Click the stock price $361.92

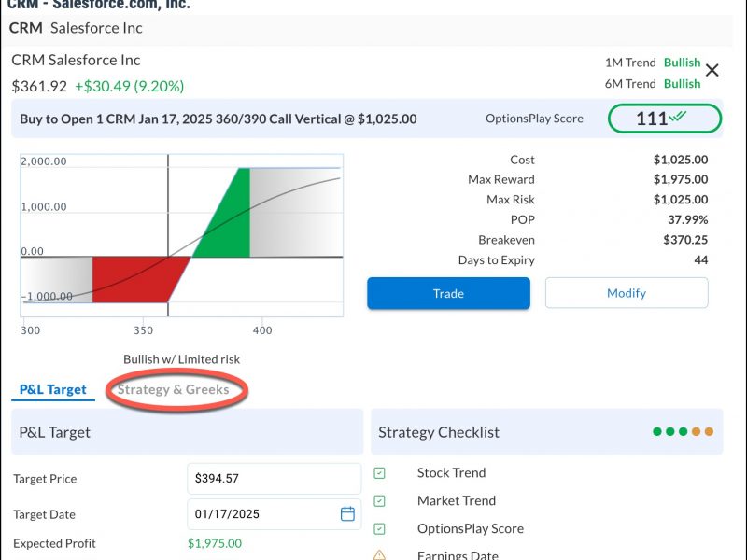(39, 86)
